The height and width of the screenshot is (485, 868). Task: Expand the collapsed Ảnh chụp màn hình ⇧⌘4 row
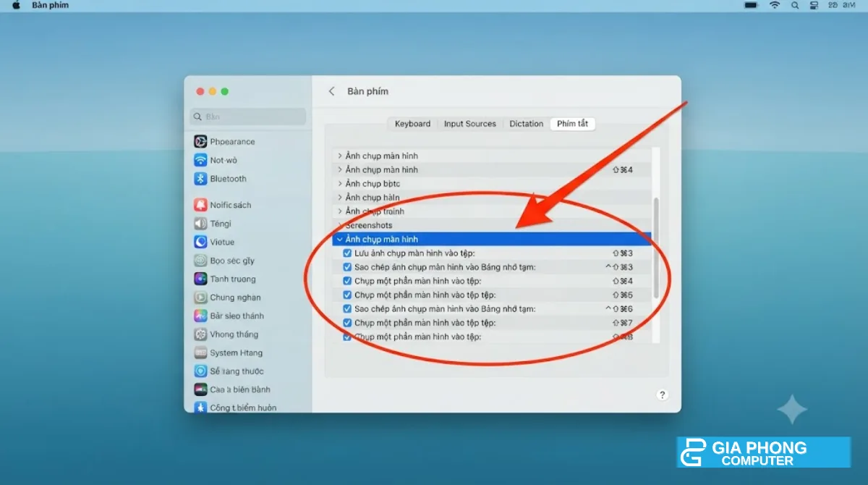tap(340, 170)
